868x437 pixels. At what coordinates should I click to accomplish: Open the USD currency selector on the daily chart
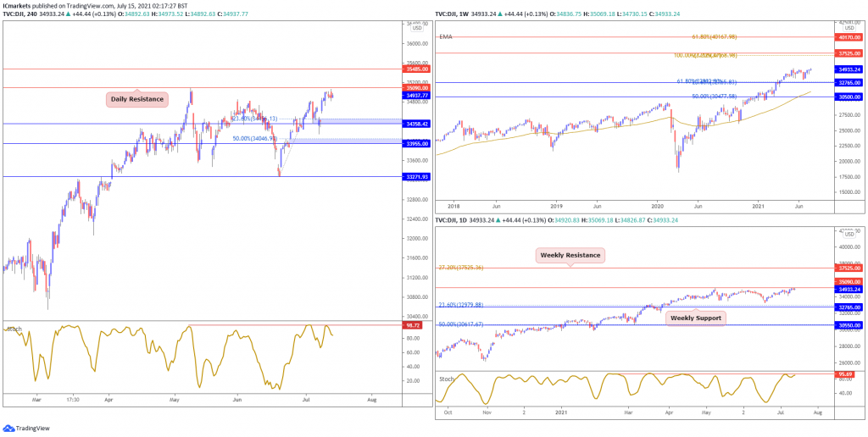849,234
